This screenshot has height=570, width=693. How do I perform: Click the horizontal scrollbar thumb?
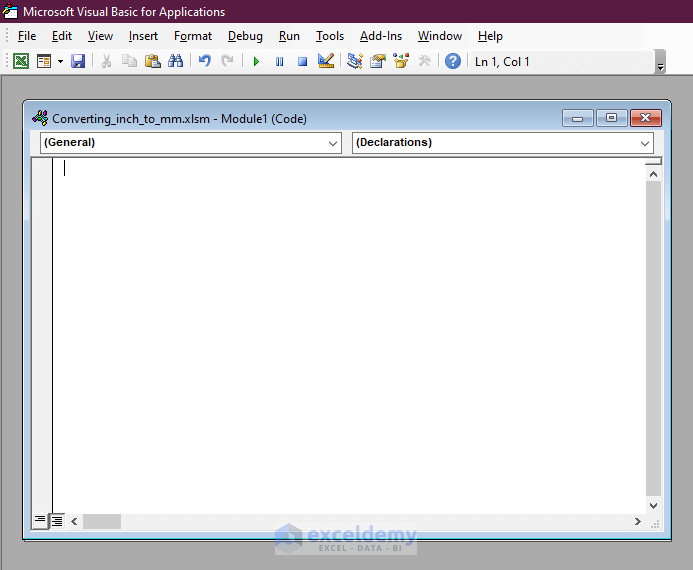click(x=102, y=521)
